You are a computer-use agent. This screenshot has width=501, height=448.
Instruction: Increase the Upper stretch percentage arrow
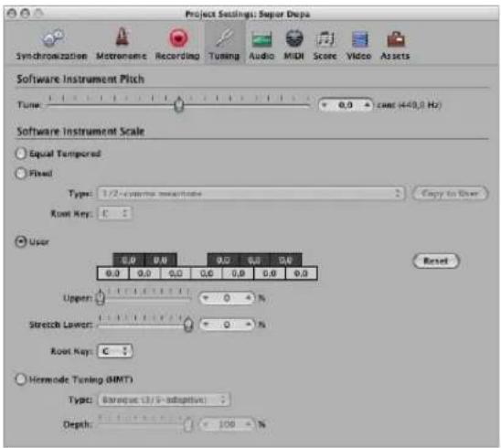pyautogui.click(x=249, y=298)
